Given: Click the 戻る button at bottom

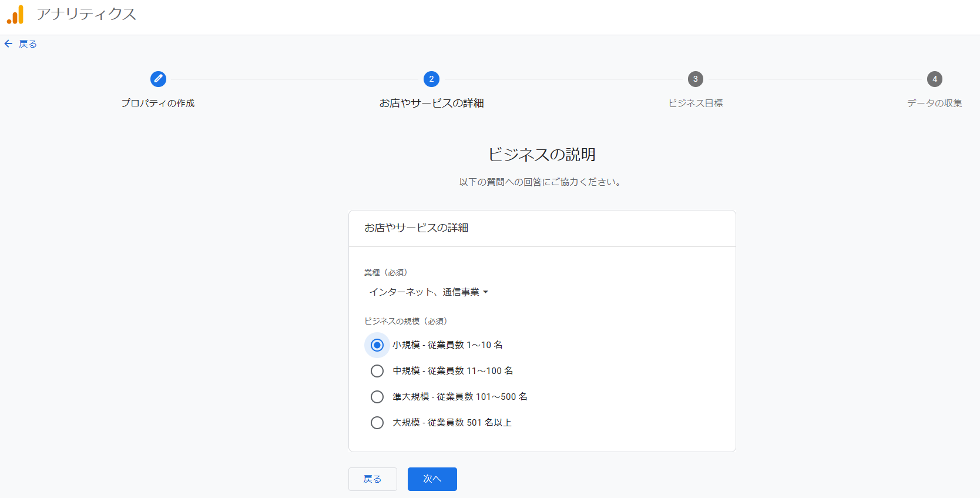Looking at the screenshot, I should pos(372,479).
